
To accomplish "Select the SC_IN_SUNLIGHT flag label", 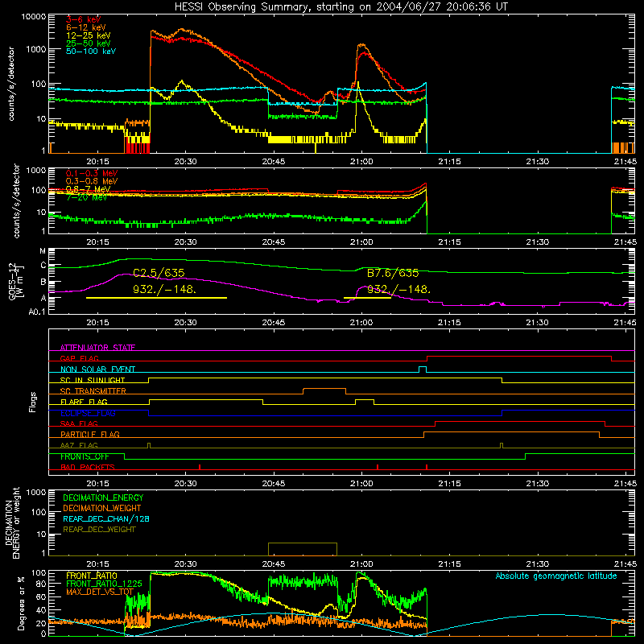I will coord(93,380).
